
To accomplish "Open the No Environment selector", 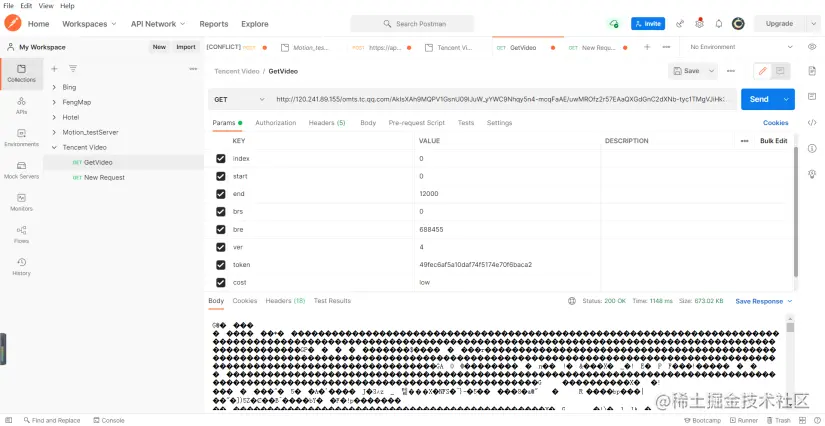I will tap(741, 47).
